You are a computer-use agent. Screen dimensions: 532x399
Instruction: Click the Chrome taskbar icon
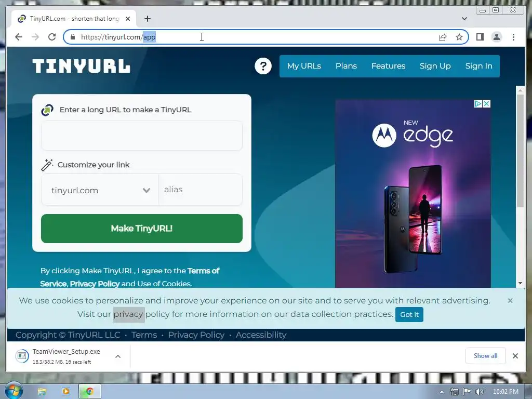[x=89, y=392]
